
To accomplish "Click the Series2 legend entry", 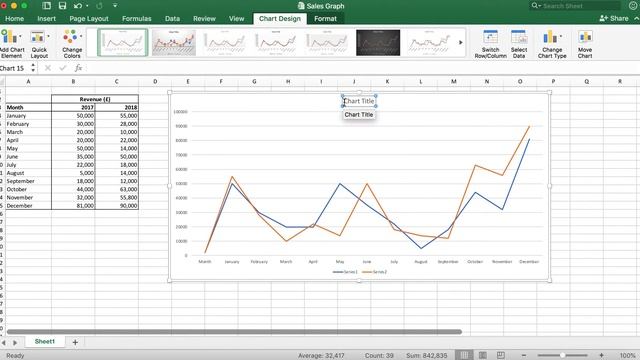I will 375,272.
